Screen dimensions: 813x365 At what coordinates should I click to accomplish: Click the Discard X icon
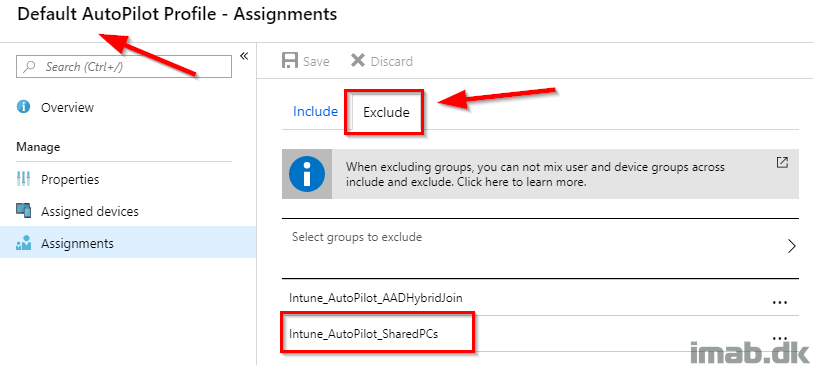(x=358, y=61)
